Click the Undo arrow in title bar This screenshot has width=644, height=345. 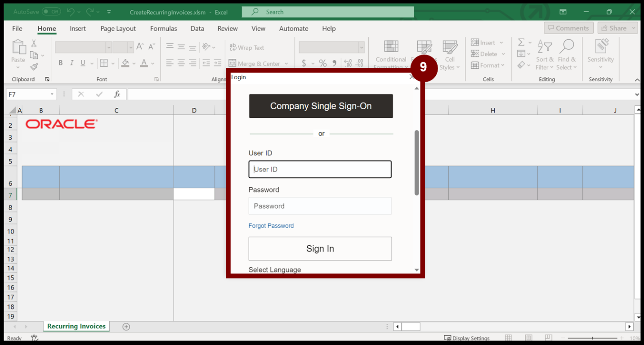tap(70, 12)
